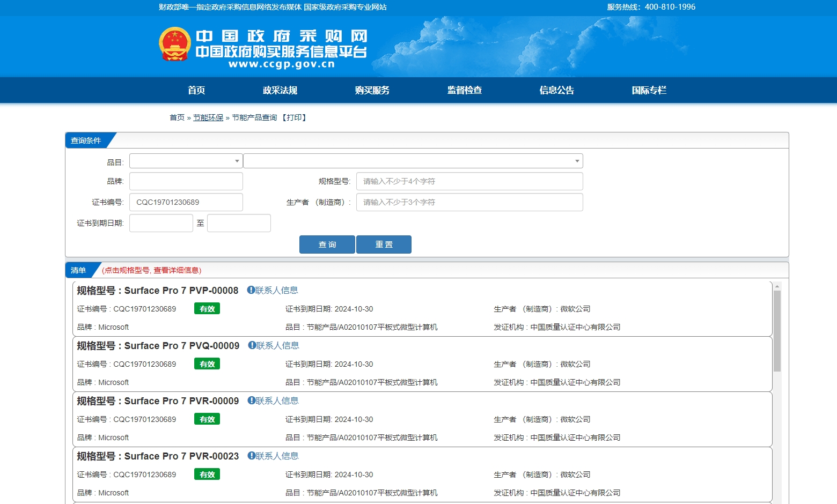Viewport: 837px width, 504px height.
Task: Open 联系人信息 for Surface Pro 7 PVQ-00009
Action: click(x=277, y=345)
